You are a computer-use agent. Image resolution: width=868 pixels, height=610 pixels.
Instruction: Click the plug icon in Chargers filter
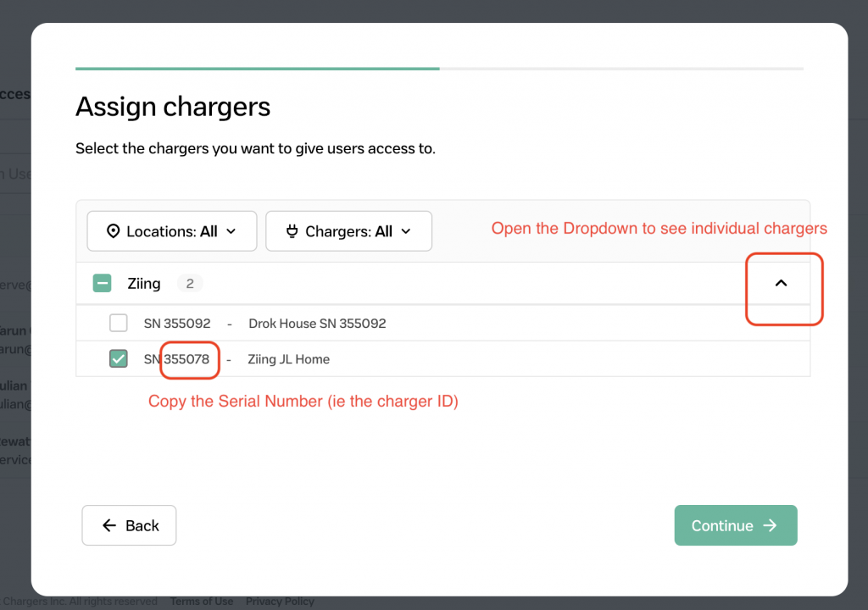click(x=292, y=231)
